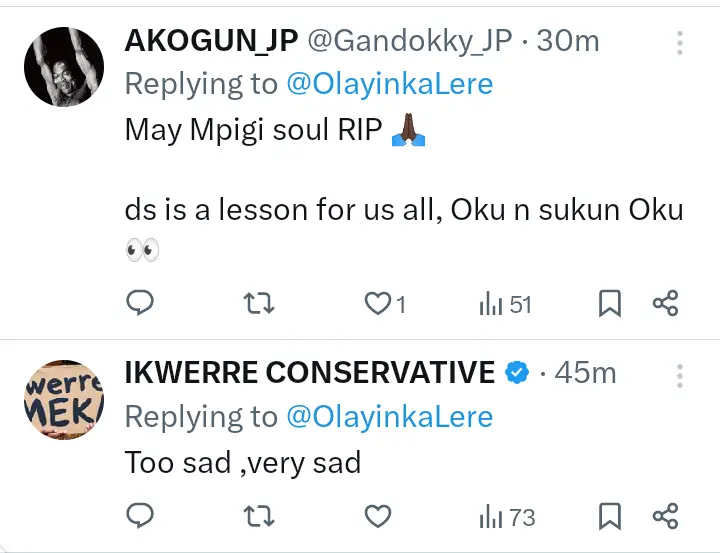
Task: Bookmark AKOGUN_JP's tweet
Action: click(611, 303)
